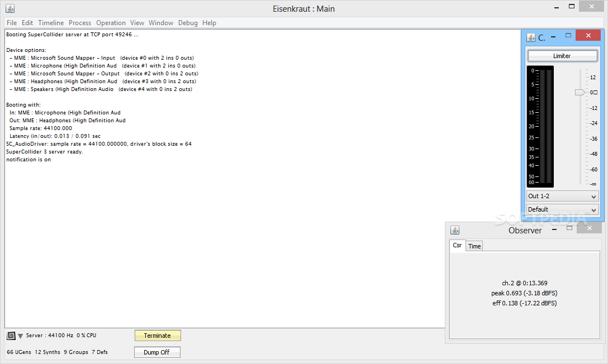Click the 'SC_AudioDriver: sample rate' log line

coord(99,144)
